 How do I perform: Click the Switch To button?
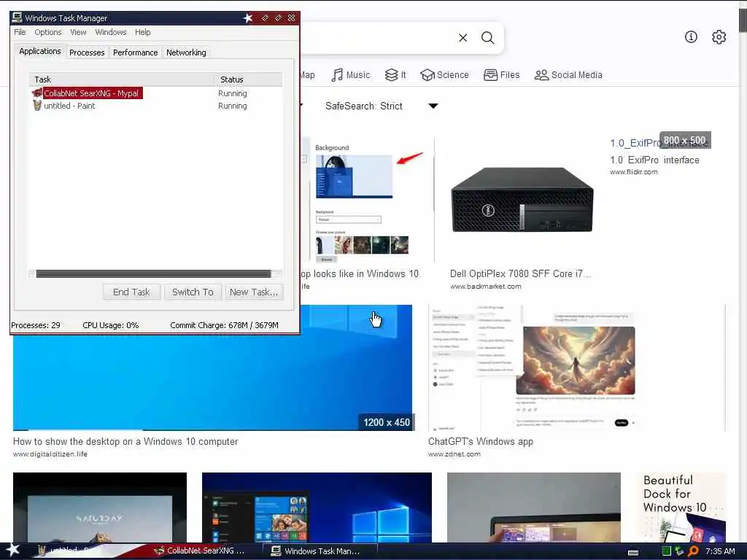tap(193, 292)
